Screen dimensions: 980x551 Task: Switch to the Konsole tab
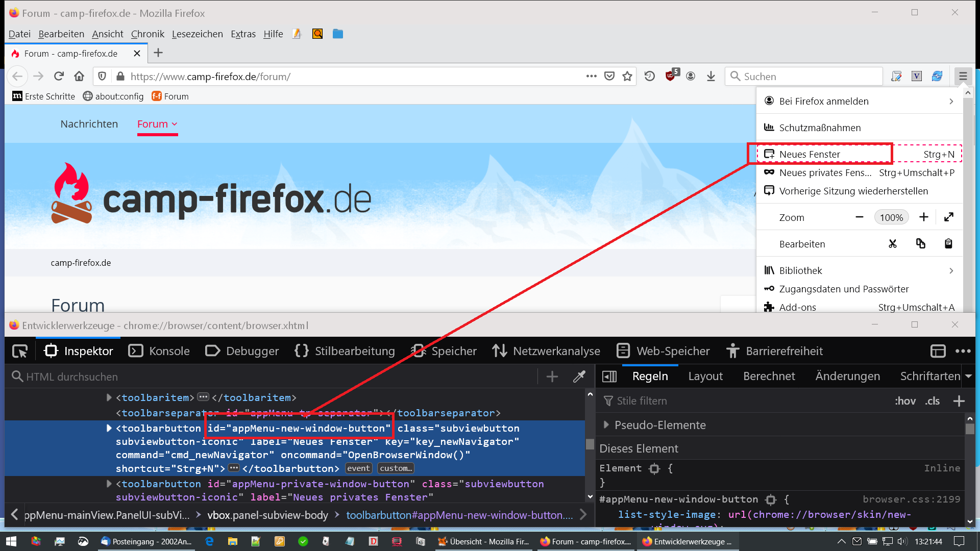(159, 351)
